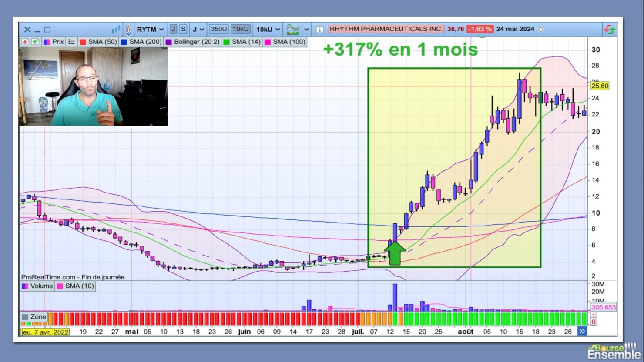Viewport: 644px width, 362px height.
Task: Close the chart window with X
Action: click(x=27, y=30)
